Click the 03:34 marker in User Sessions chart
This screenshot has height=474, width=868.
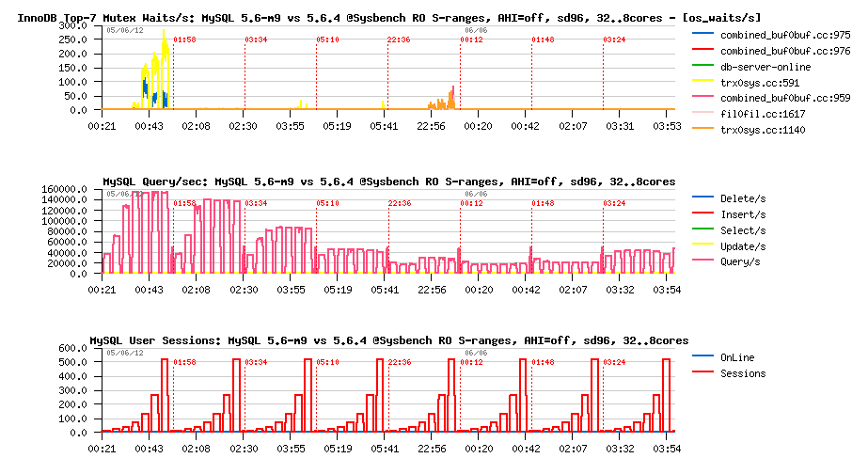coord(257,363)
